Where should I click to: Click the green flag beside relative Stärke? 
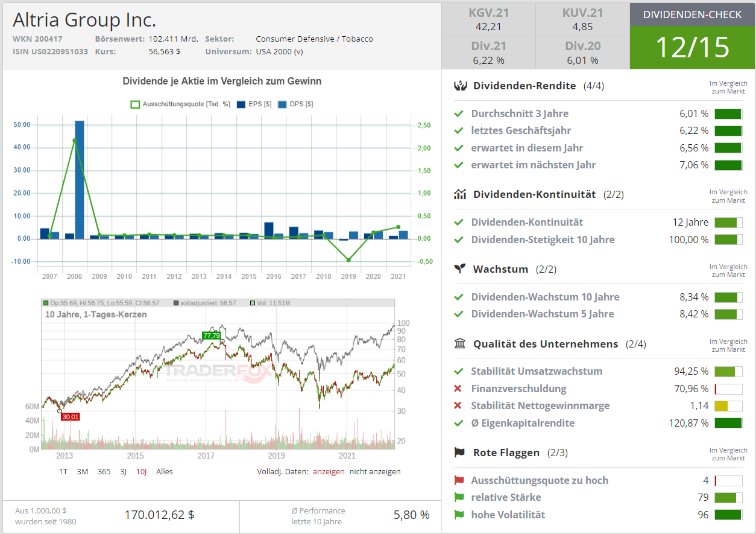(x=459, y=497)
